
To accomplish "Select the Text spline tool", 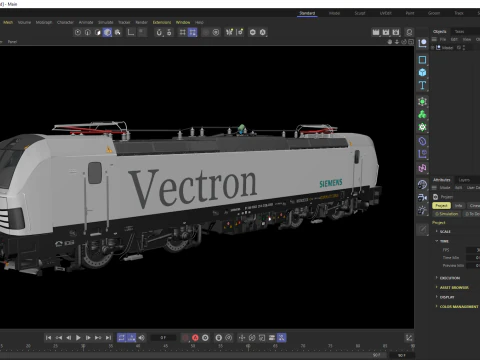I will (422, 85).
